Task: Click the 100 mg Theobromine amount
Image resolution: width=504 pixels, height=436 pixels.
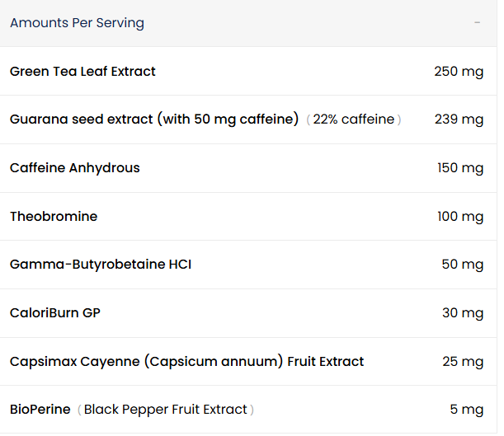Action: [459, 217]
